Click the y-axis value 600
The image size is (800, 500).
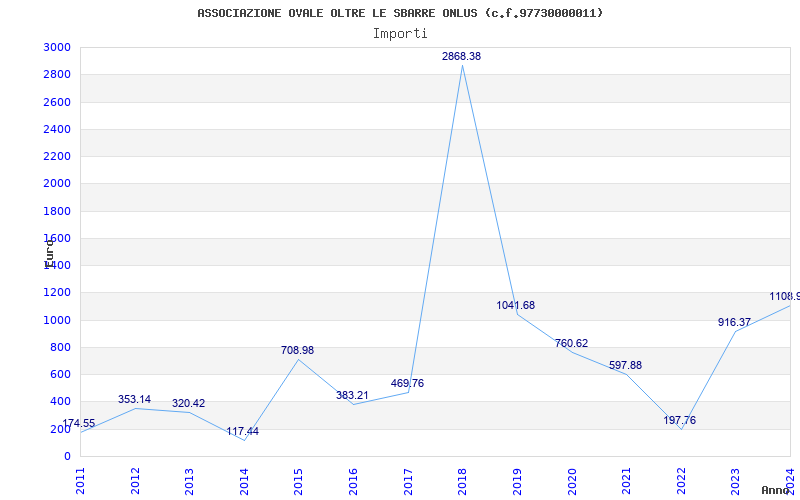tap(60, 374)
